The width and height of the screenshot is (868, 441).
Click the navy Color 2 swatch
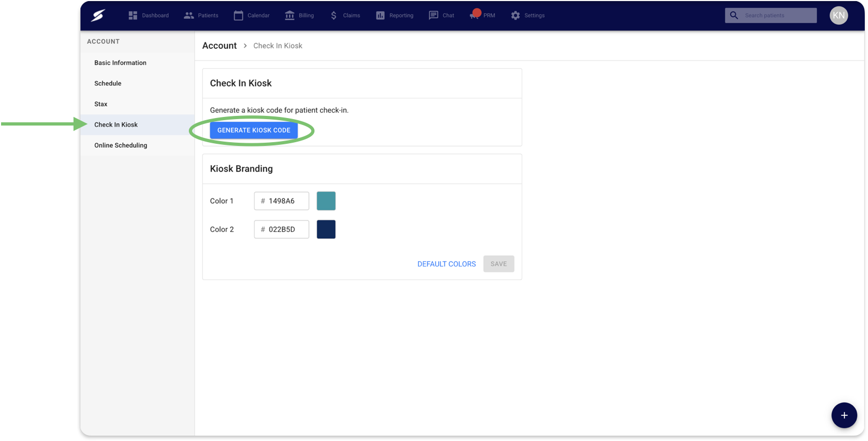pyautogui.click(x=326, y=230)
